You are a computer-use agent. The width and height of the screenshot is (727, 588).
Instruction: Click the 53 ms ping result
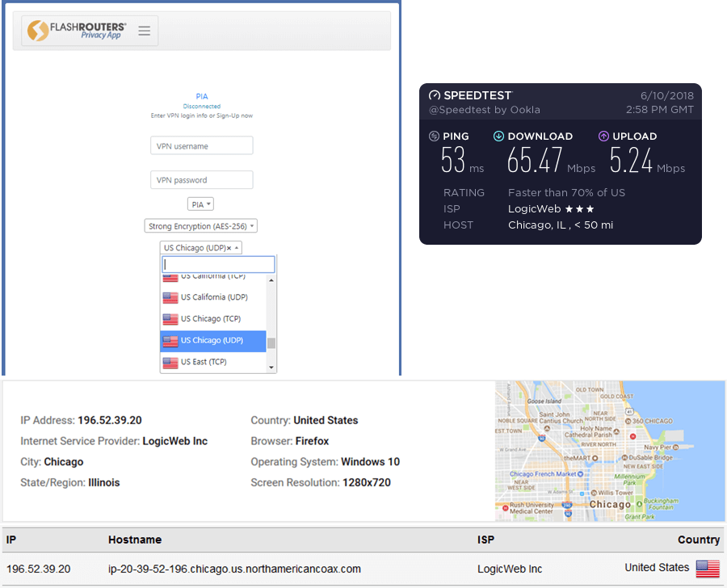(x=462, y=161)
